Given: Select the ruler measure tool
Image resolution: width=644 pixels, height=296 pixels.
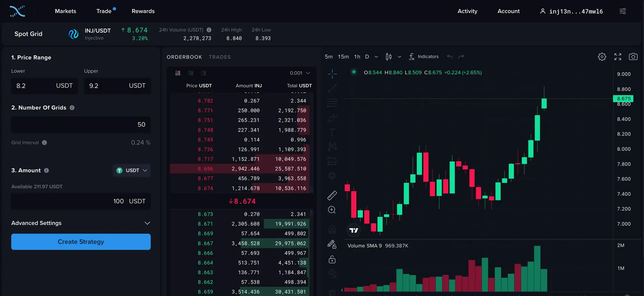Looking at the screenshot, I should pyautogui.click(x=332, y=195).
